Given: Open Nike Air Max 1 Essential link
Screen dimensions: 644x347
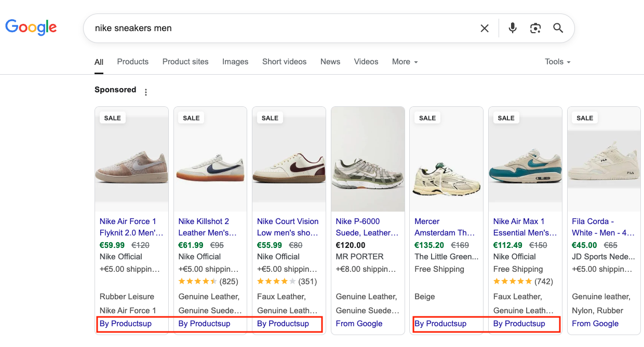Looking at the screenshot, I should 525,227.
